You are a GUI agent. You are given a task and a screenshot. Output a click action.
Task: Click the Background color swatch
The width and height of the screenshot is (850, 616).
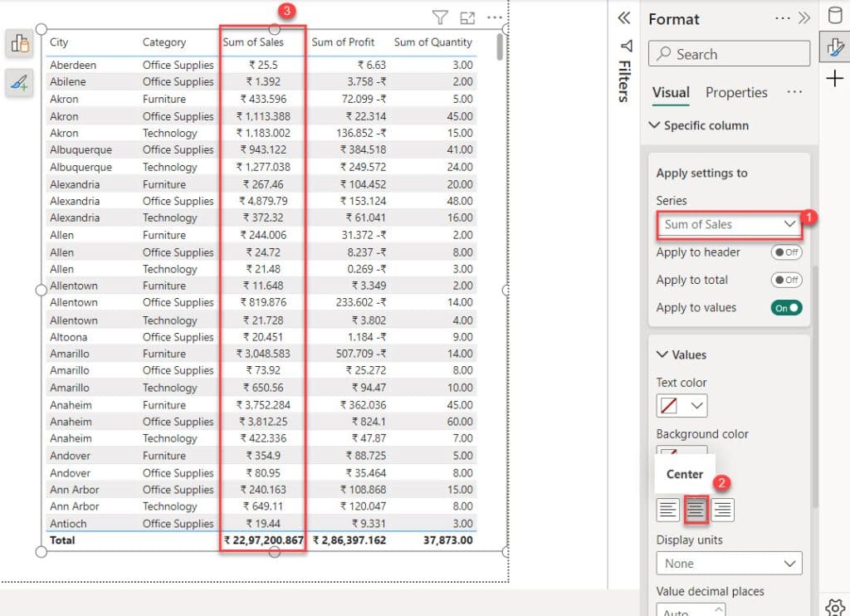(x=669, y=452)
